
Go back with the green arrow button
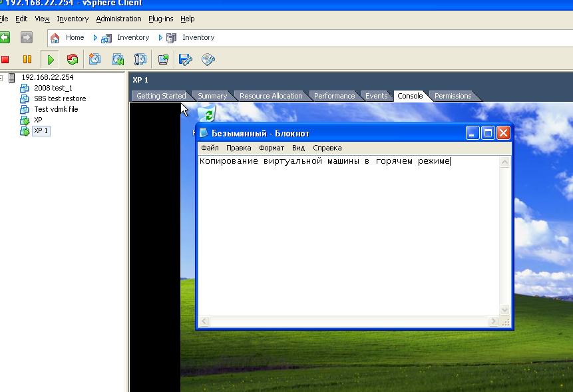(x=5, y=37)
